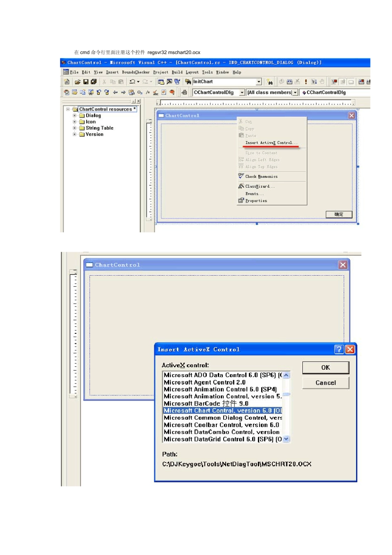Select Microsoft ADO Data Control 6.0 entry

click(x=223, y=375)
